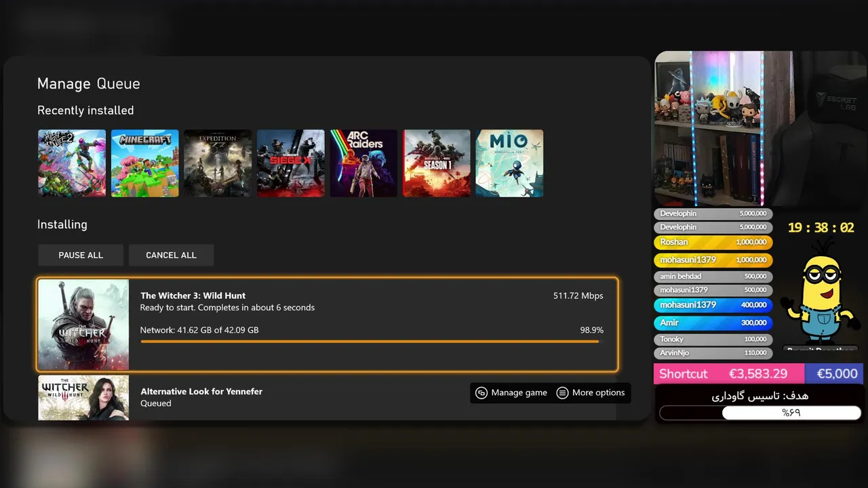Click the Queued status text
868x488 pixels.
[x=156, y=403]
